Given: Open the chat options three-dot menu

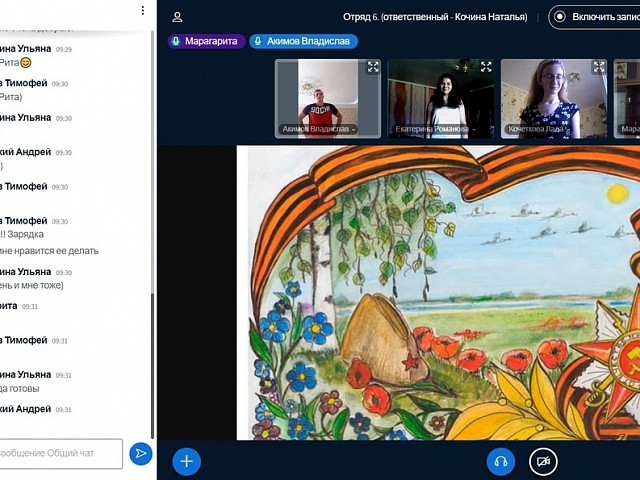Looking at the screenshot, I should click(142, 11).
